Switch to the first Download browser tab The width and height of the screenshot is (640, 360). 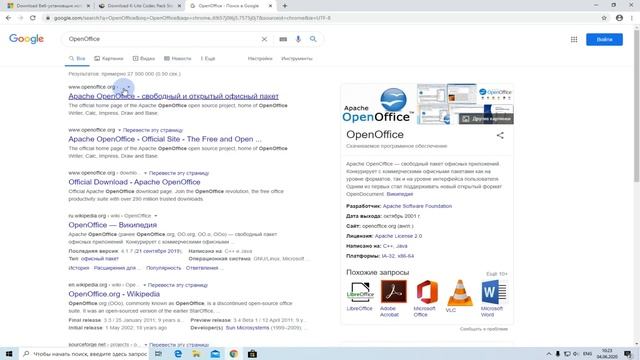[48, 6]
